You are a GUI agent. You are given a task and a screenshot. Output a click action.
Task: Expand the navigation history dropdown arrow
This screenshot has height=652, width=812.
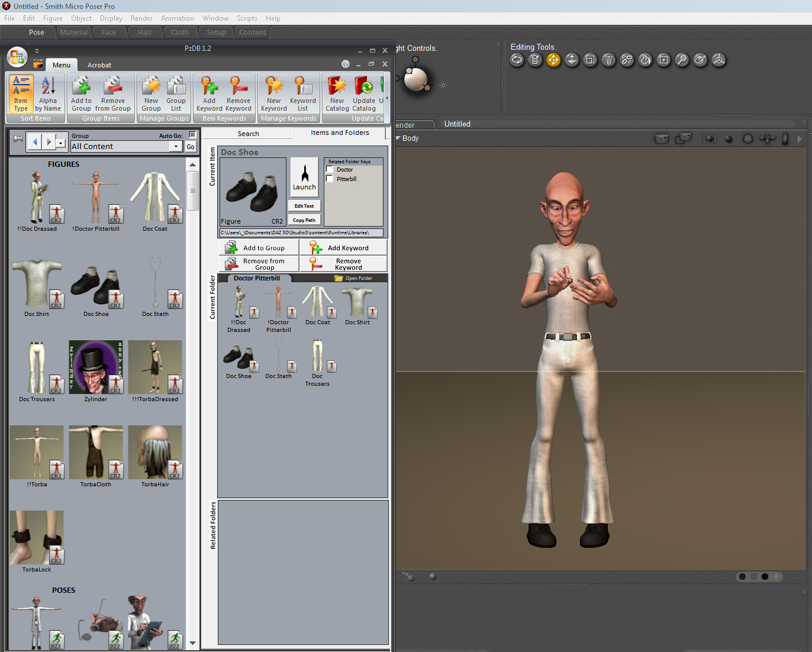coord(60,143)
